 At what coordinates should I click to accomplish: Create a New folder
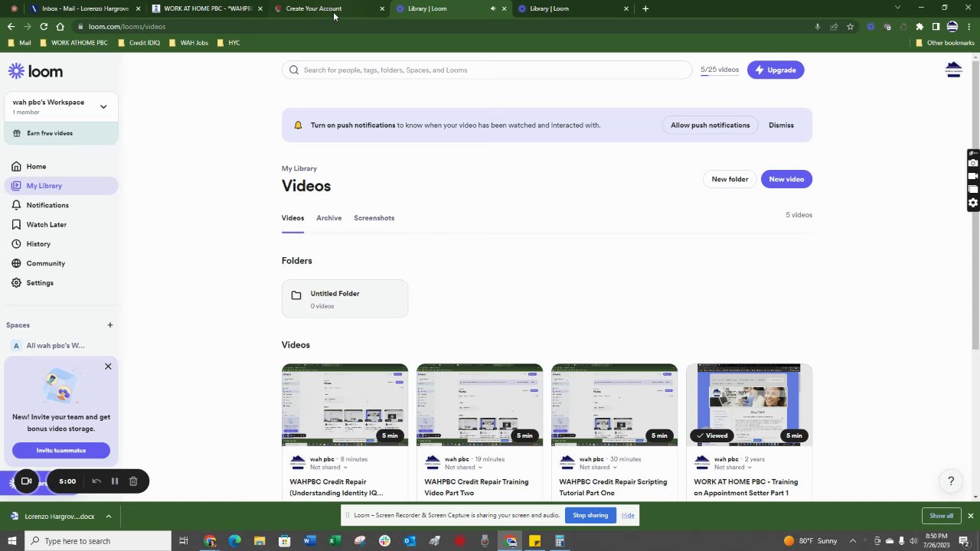click(730, 179)
